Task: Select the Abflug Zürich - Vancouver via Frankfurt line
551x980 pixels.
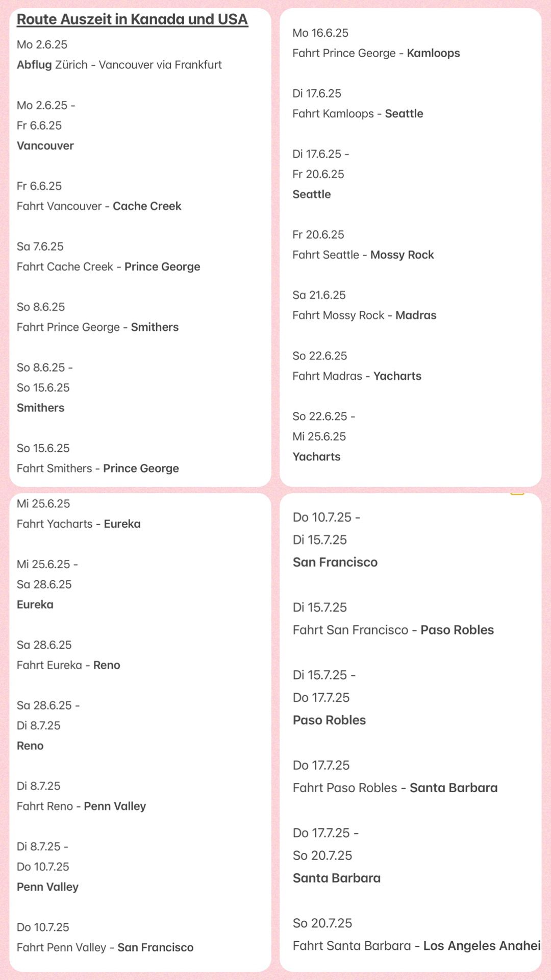Action: point(119,65)
